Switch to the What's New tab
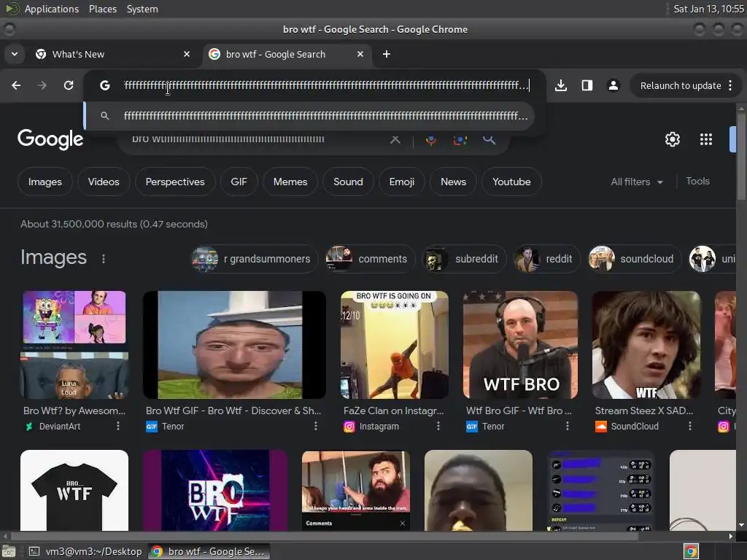Viewport: 747px width, 560px height. [x=115, y=54]
